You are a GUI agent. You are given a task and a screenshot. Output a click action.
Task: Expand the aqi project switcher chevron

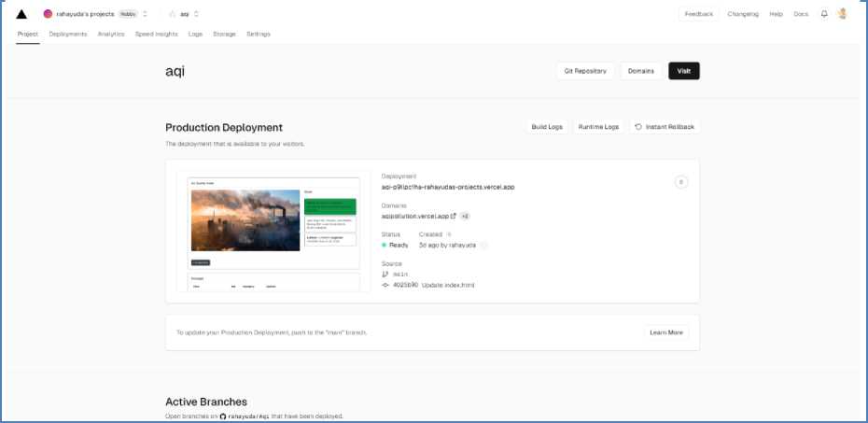[x=196, y=14]
